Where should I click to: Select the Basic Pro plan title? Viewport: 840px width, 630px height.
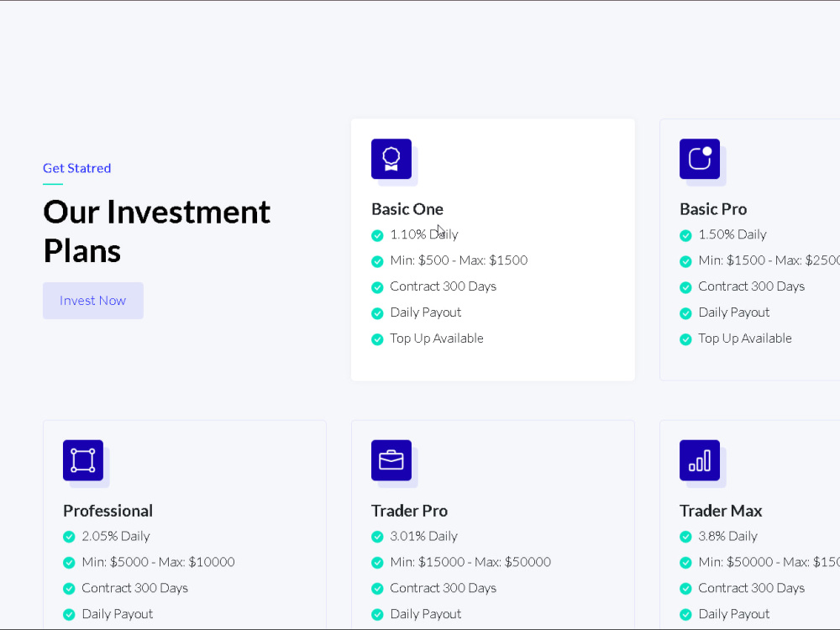point(713,209)
